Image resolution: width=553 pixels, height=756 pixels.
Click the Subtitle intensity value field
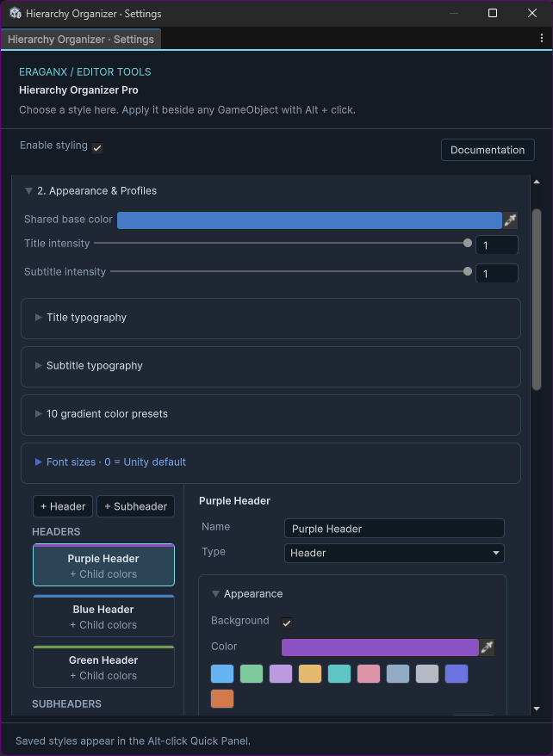click(497, 273)
